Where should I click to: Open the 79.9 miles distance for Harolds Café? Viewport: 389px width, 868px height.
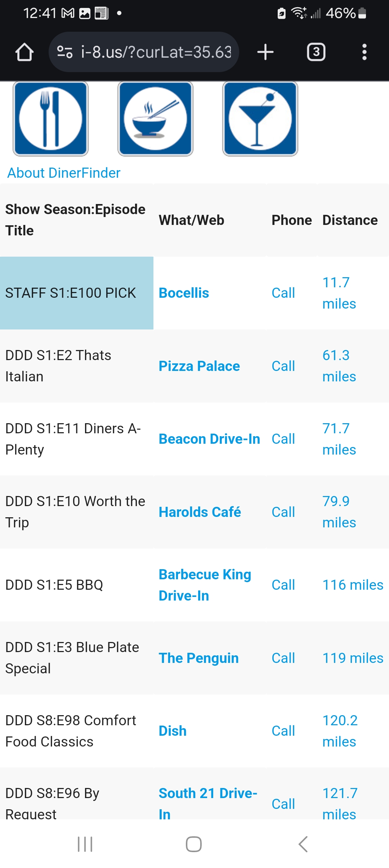click(x=339, y=512)
